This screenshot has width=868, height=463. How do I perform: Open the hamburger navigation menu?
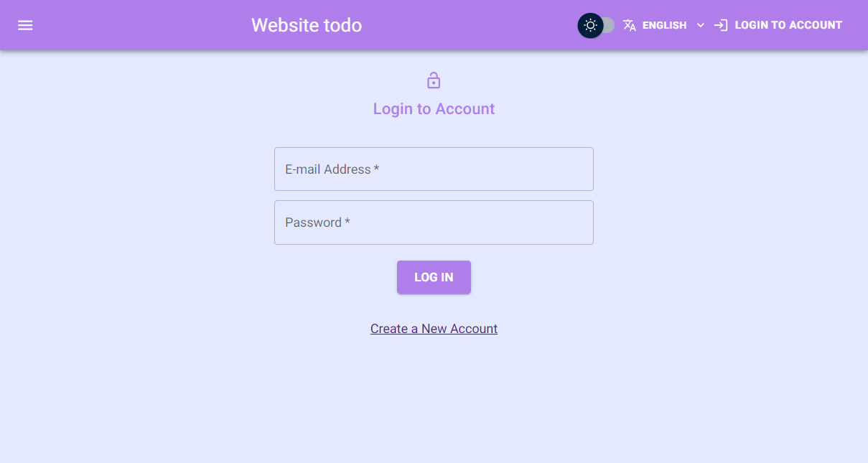[x=25, y=25]
